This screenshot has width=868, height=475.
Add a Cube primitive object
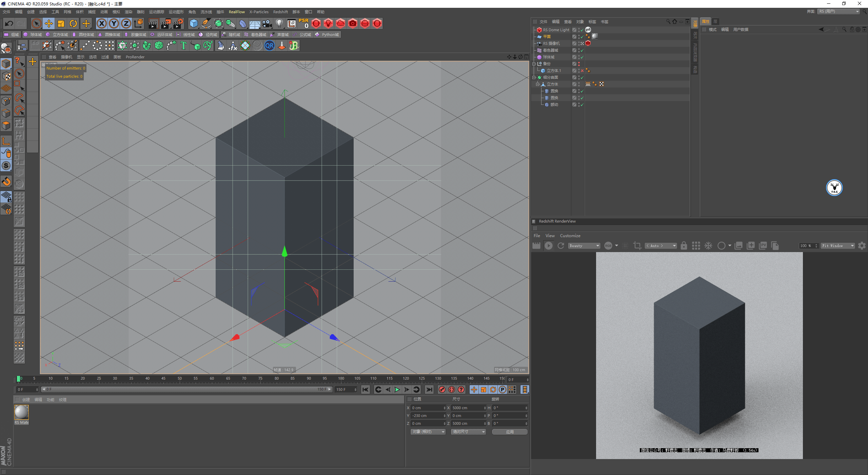(x=194, y=23)
